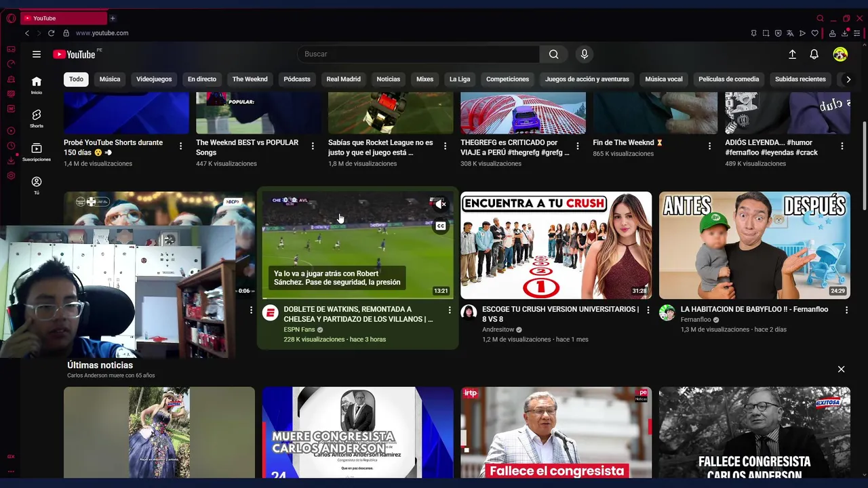Open options for the Rocket League video
Image resolution: width=868 pixels, height=488 pixels.
point(445,146)
